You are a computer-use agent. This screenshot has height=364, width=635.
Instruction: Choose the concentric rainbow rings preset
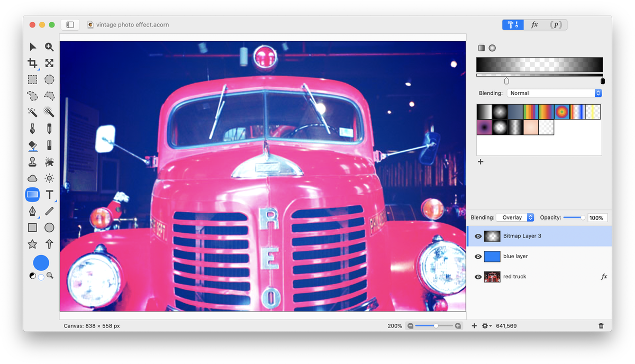(x=562, y=112)
